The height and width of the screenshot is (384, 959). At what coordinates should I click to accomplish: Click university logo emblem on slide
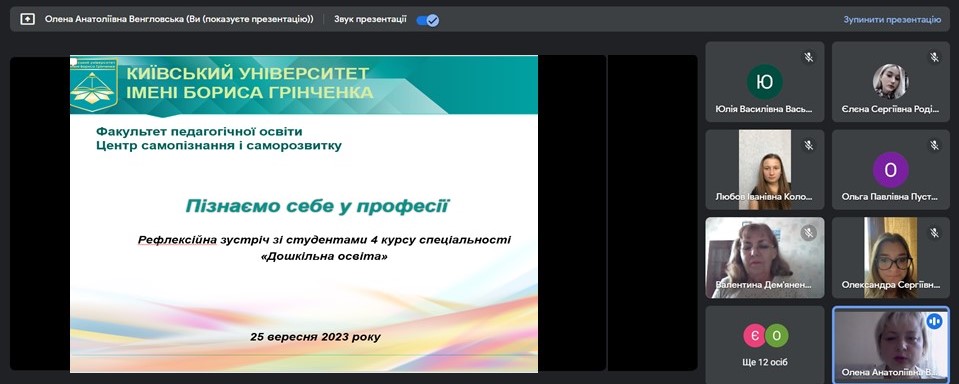coord(93,85)
